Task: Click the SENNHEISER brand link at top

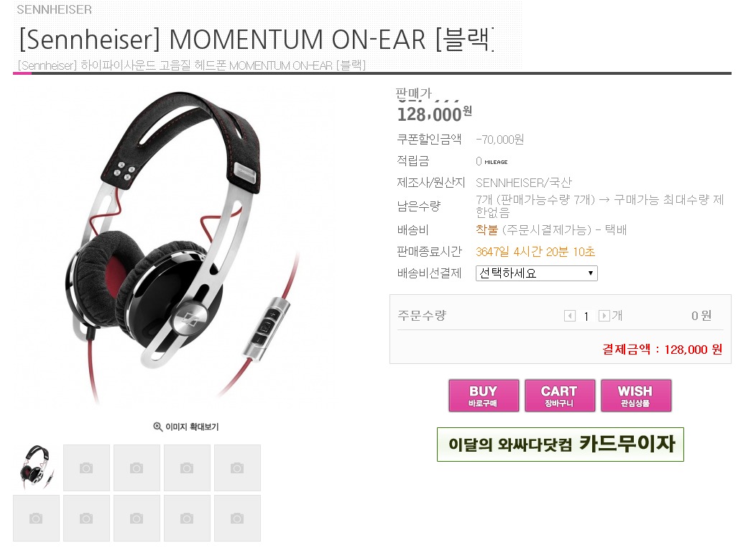Action: coord(54,9)
